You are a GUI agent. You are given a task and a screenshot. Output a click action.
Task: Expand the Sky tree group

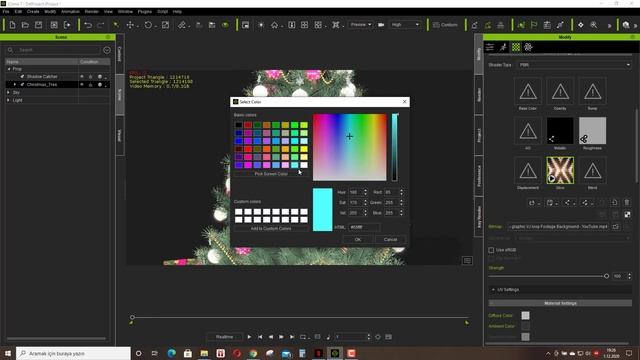9,93
